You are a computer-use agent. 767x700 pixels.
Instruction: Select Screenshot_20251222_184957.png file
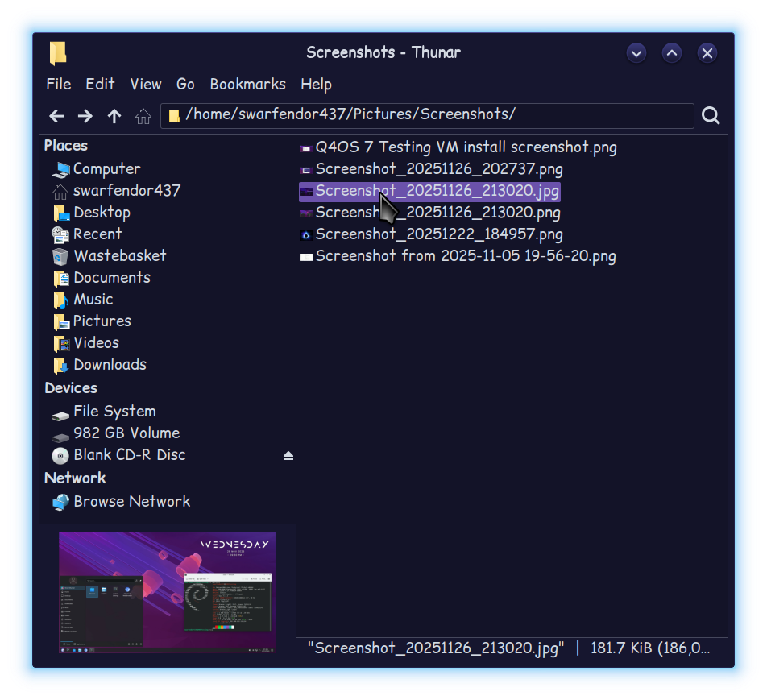pyautogui.click(x=438, y=234)
